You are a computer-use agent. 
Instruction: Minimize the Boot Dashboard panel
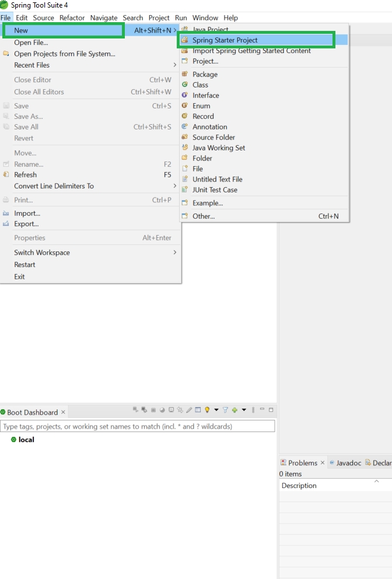262,409
